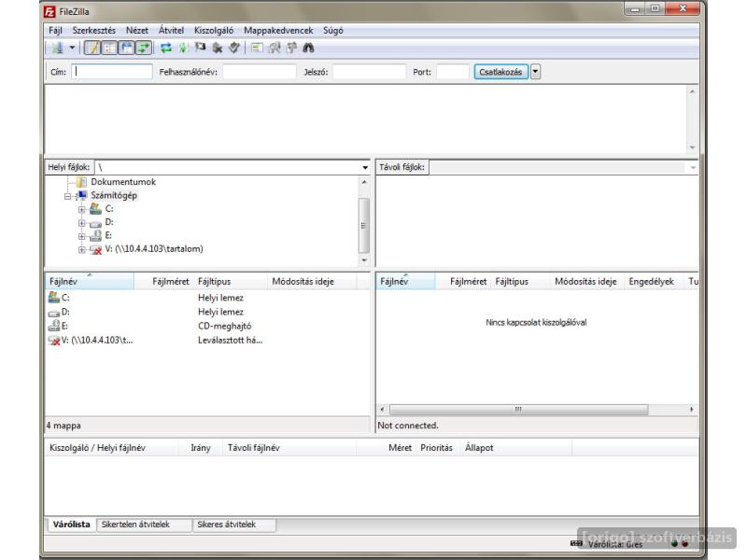Open the Távoli fájlok path dropdown

coord(693,168)
